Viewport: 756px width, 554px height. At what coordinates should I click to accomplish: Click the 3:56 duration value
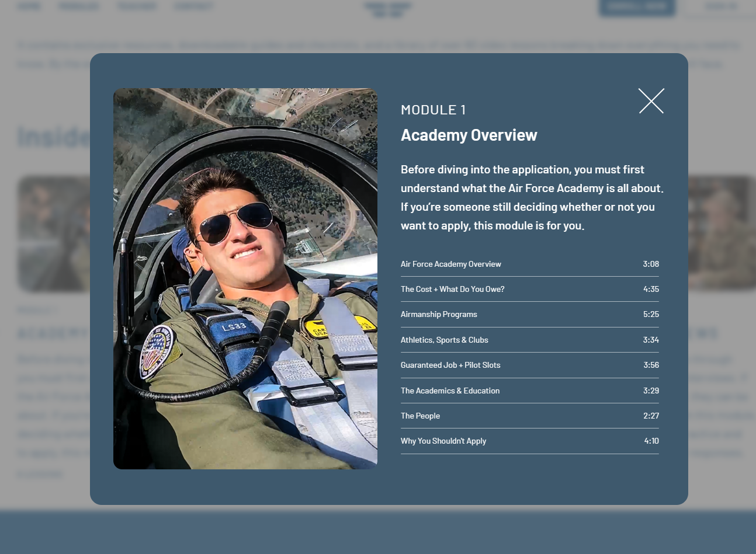tap(651, 365)
